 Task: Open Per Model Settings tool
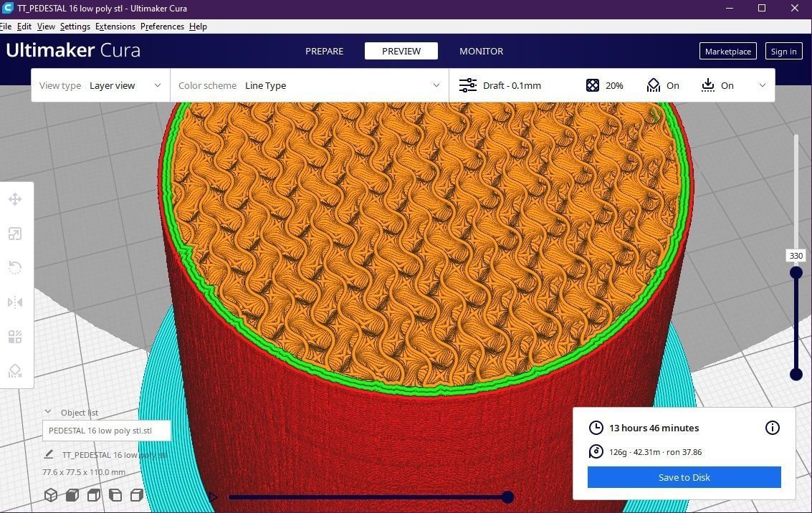point(15,337)
